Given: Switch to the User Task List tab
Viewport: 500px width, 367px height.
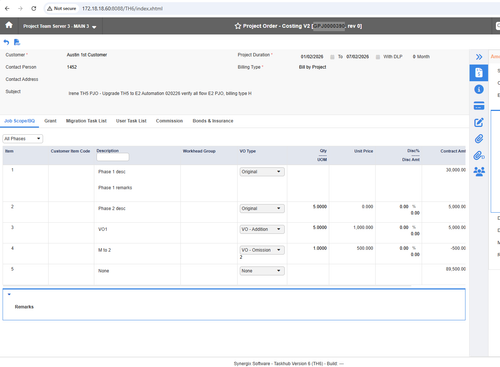Looking at the screenshot, I should (x=131, y=121).
